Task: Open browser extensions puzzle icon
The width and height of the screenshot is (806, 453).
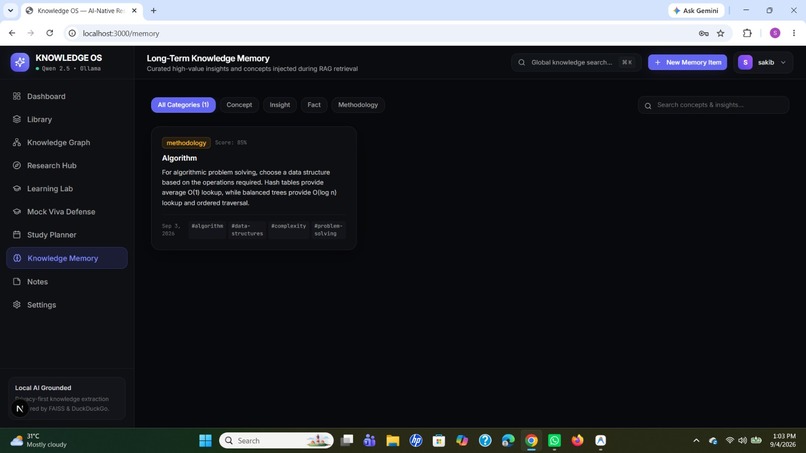Action: coord(747,33)
